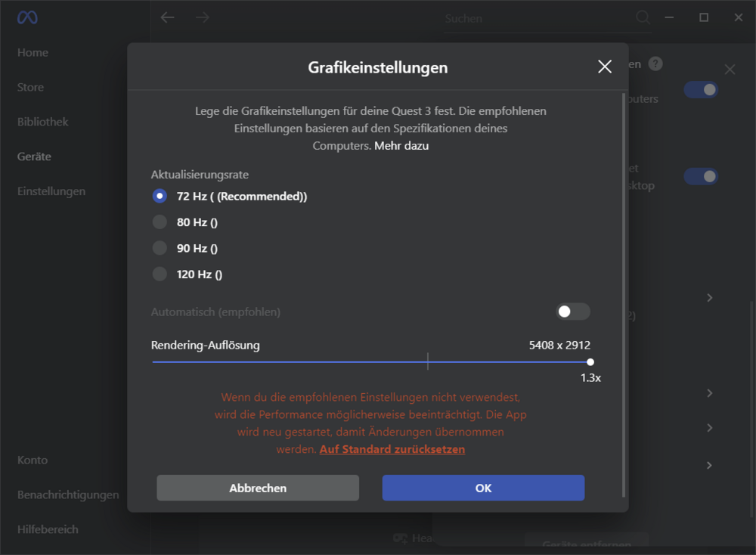Screen dimensions: 756x555
Task: Click the Rendering-Auflösung slider handle
Action: (x=590, y=362)
